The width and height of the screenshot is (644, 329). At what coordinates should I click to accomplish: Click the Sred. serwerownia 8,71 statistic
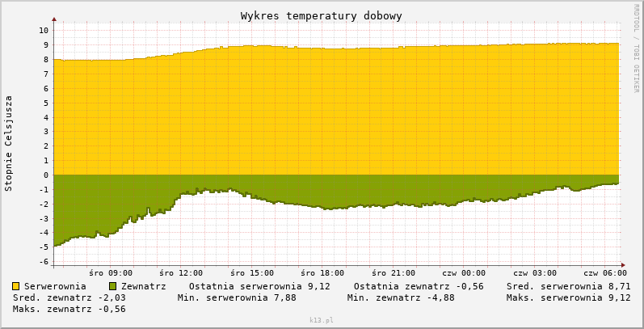pos(568,286)
